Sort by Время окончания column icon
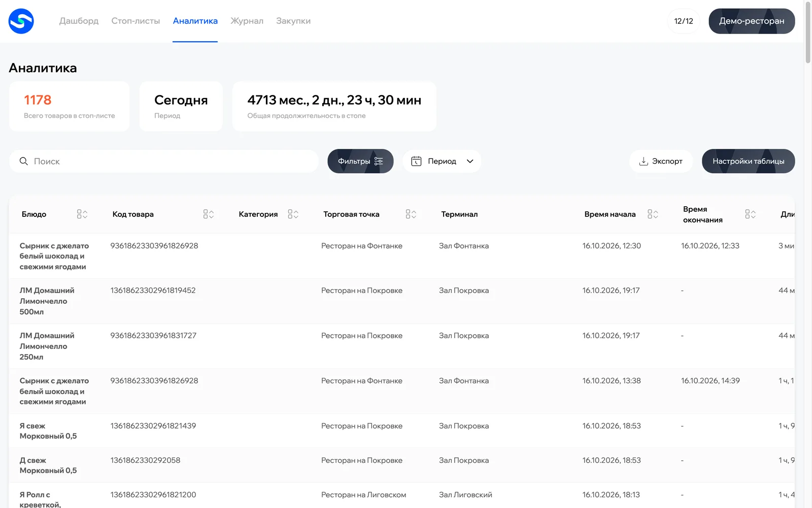Screen dimensions: 812x508 point(750,214)
